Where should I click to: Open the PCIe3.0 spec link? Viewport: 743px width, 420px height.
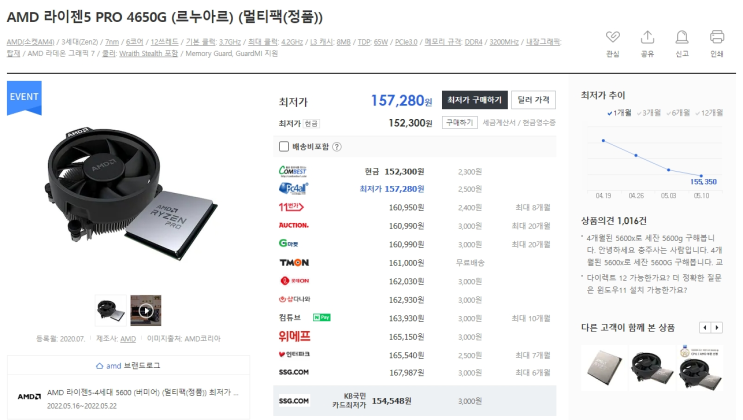[x=406, y=42]
